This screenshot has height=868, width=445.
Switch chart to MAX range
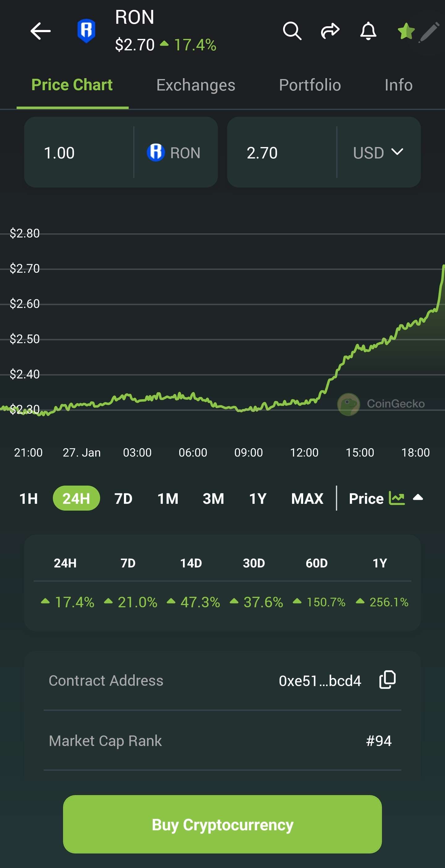pos(307,498)
